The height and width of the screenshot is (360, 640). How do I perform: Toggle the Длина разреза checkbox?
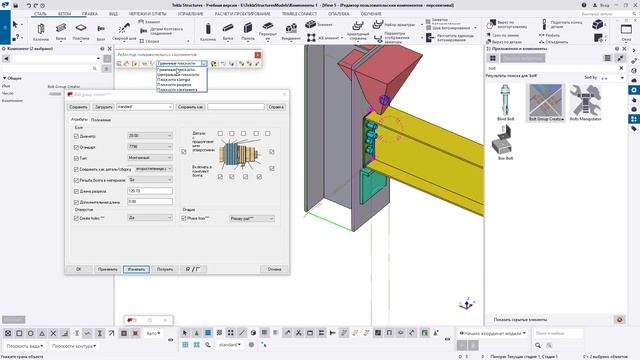click(x=76, y=191)
